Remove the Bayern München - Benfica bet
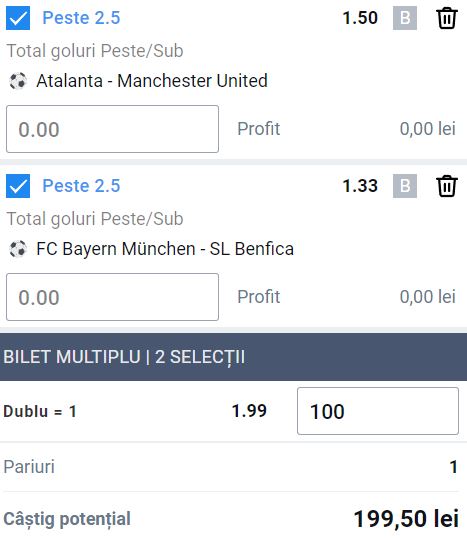 click(x=447, y=186)
